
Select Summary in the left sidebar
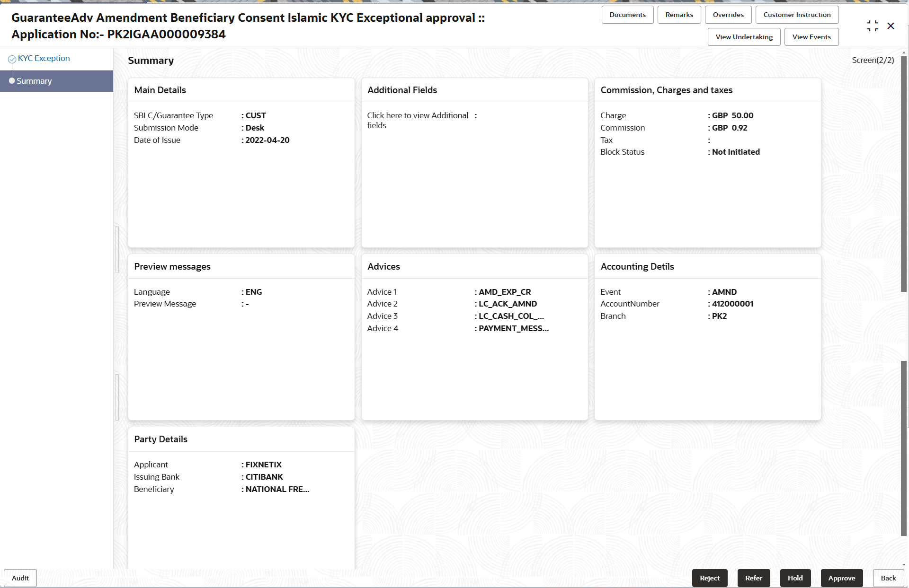[x=34, y=81]
